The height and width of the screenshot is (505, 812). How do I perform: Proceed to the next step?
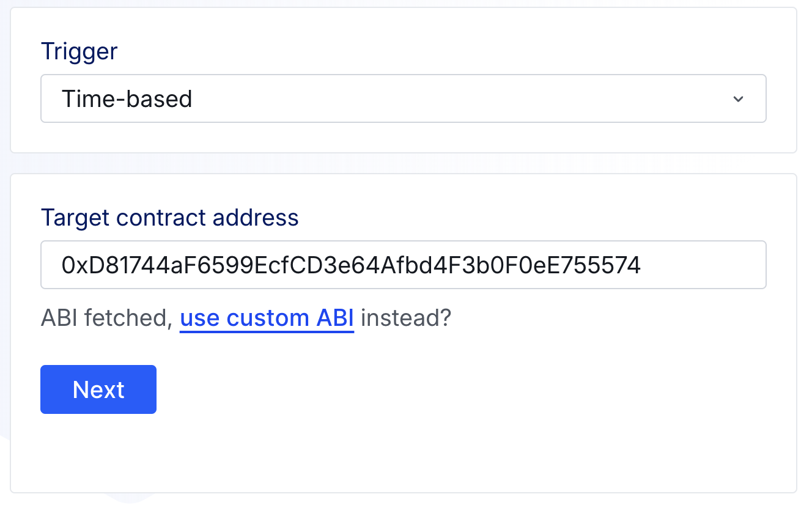[98, 389]
